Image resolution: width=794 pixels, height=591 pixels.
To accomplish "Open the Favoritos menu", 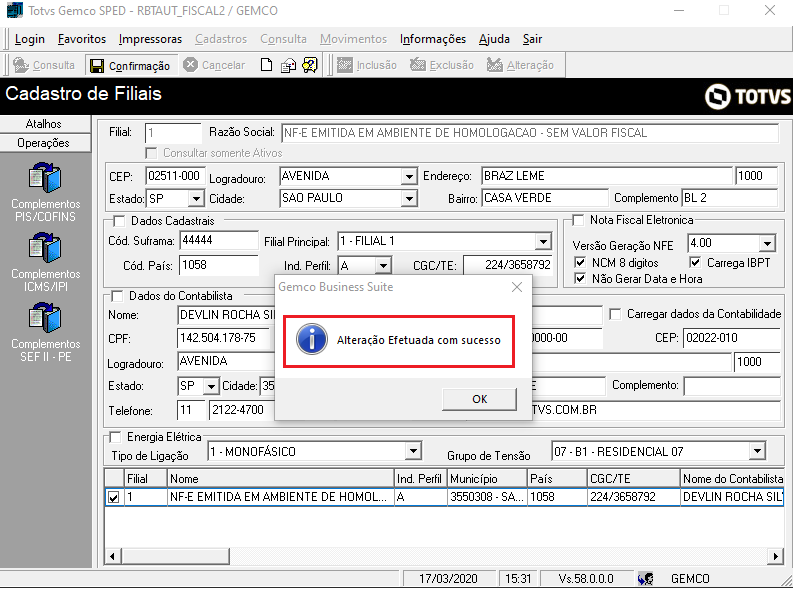I will [x=82, y=39].
